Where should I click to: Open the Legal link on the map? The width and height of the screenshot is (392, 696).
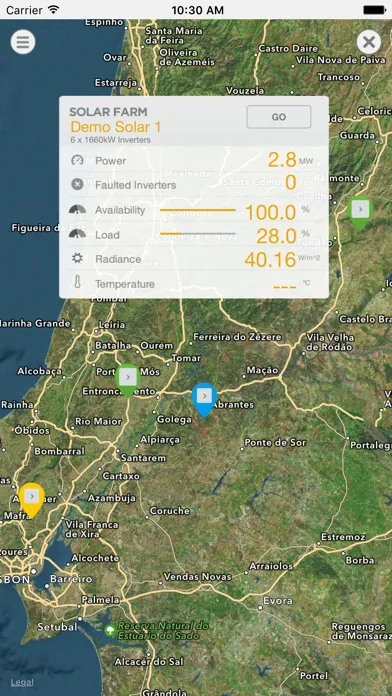coord(22,682)
